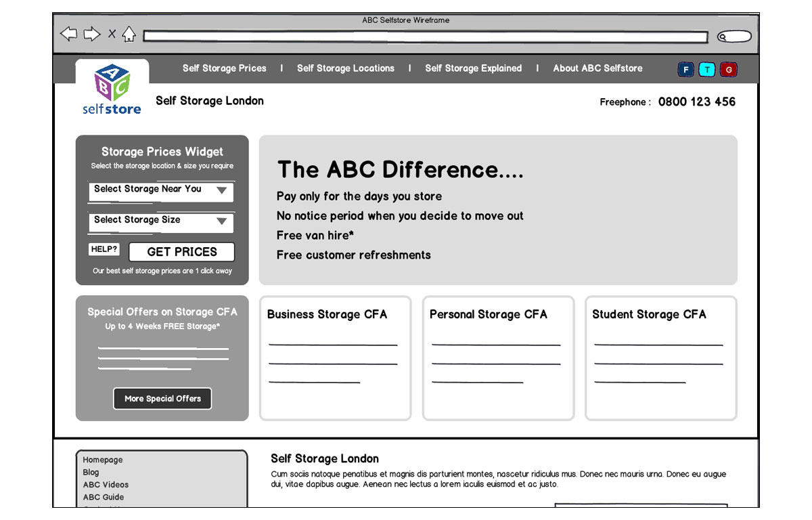Navigate to Self Storage Explained

pyautogui.click(x=473, y=68)
